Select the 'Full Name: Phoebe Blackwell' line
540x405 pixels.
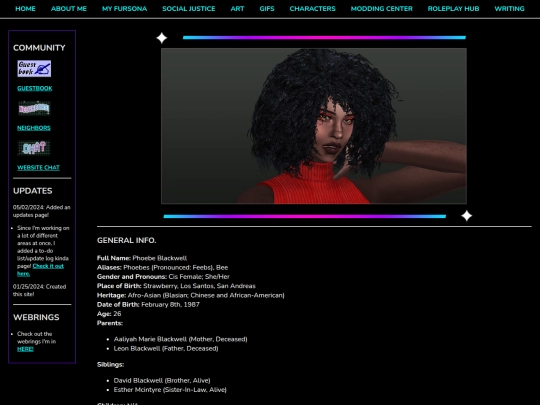point(142,258)
